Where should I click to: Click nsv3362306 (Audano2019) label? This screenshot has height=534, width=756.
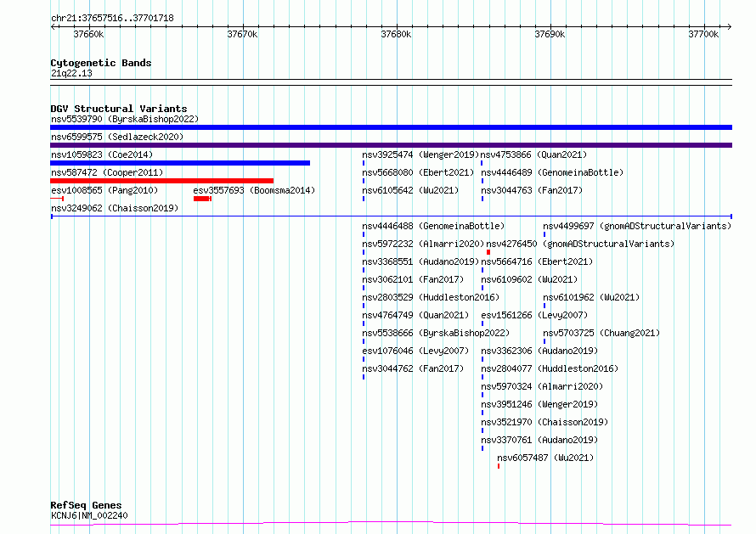pos(539,351)
